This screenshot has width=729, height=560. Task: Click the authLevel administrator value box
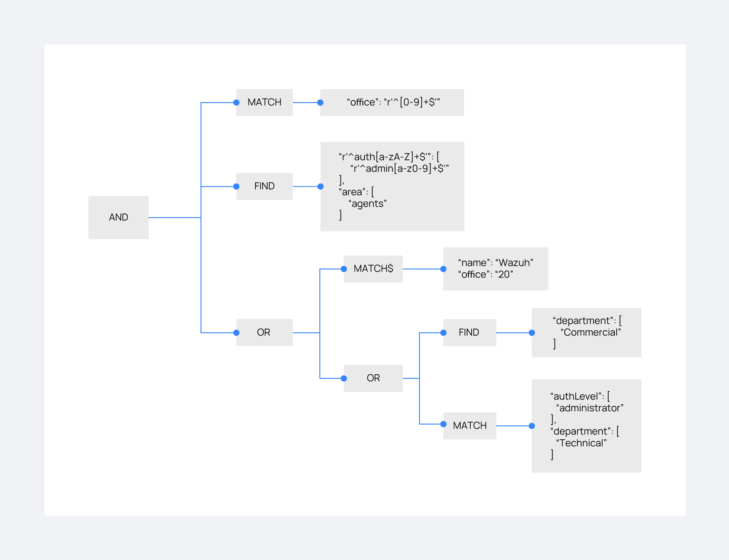tap(586, 425)
